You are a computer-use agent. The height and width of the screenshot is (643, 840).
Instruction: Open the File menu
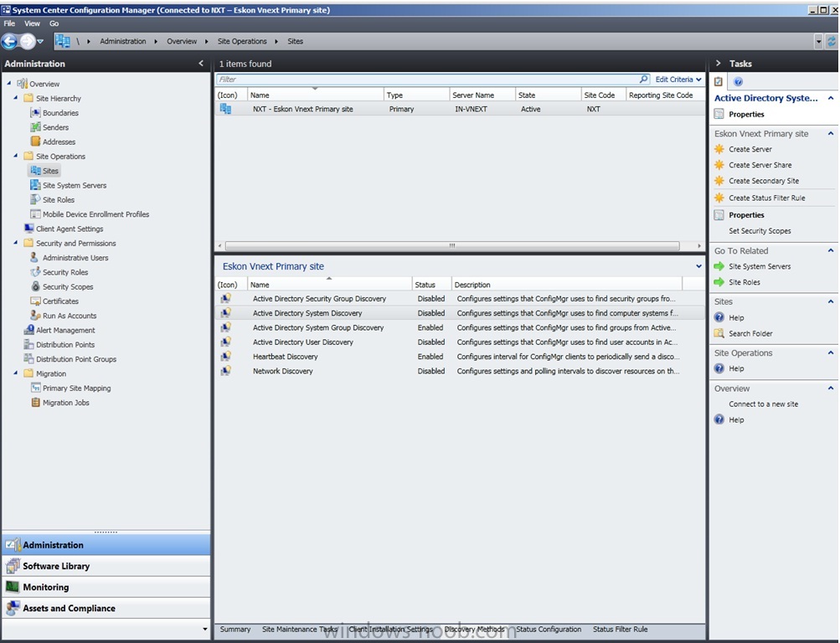10,23
